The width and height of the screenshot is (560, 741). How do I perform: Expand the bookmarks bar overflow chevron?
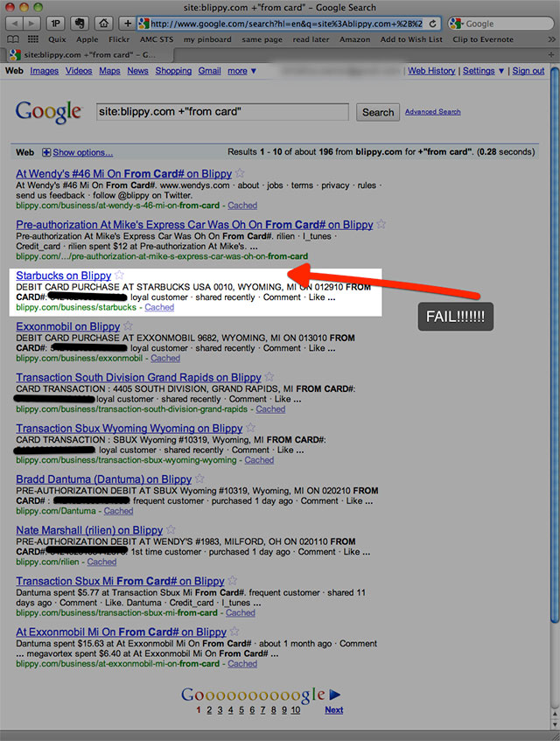coord(551,39)
